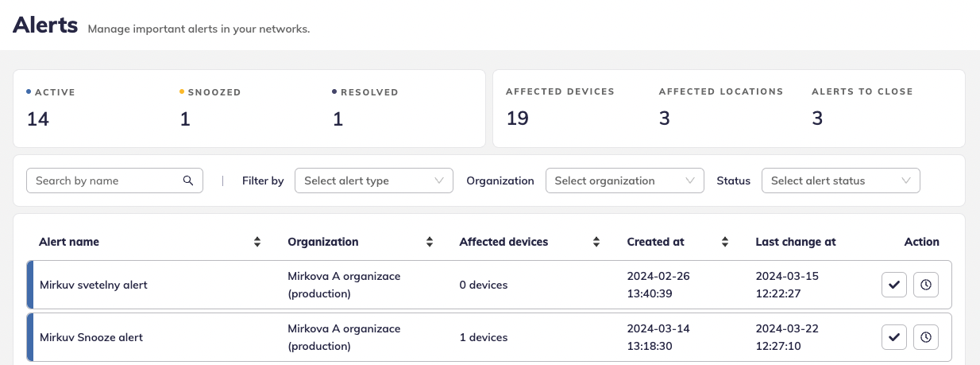Open the Mirkuv Snooze alert row

point(91,337)
